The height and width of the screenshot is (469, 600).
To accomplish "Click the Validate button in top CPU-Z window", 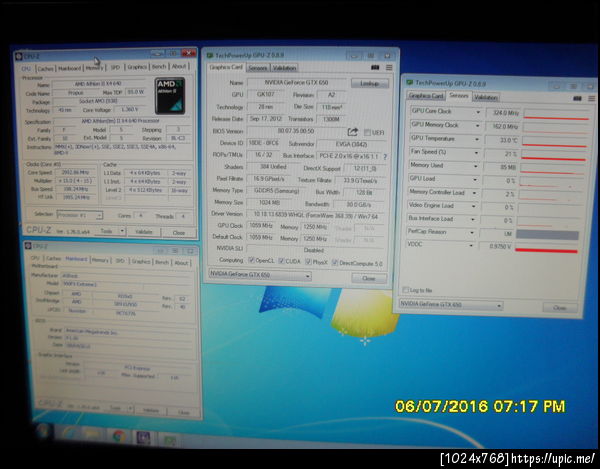I will (x=143, y=232).
